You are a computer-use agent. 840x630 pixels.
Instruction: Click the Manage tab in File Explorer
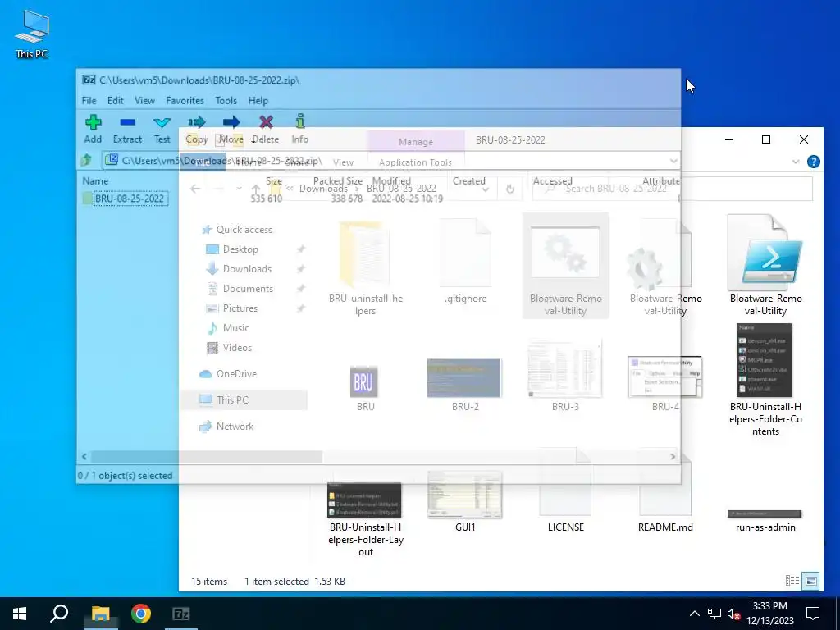click(416, 141)
